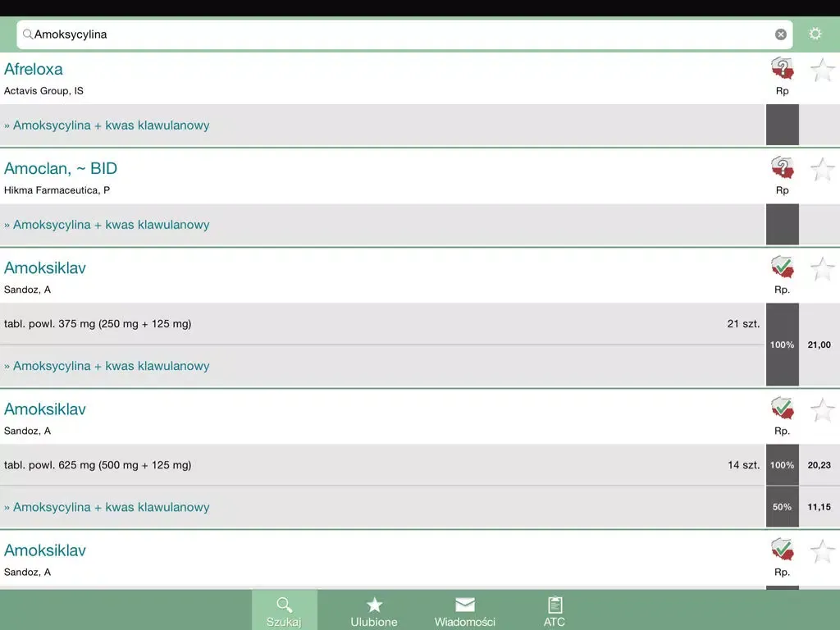Screen dimensions: 840x630
Task: Clear the Amoksycylina search text
Action: [781, 34]
